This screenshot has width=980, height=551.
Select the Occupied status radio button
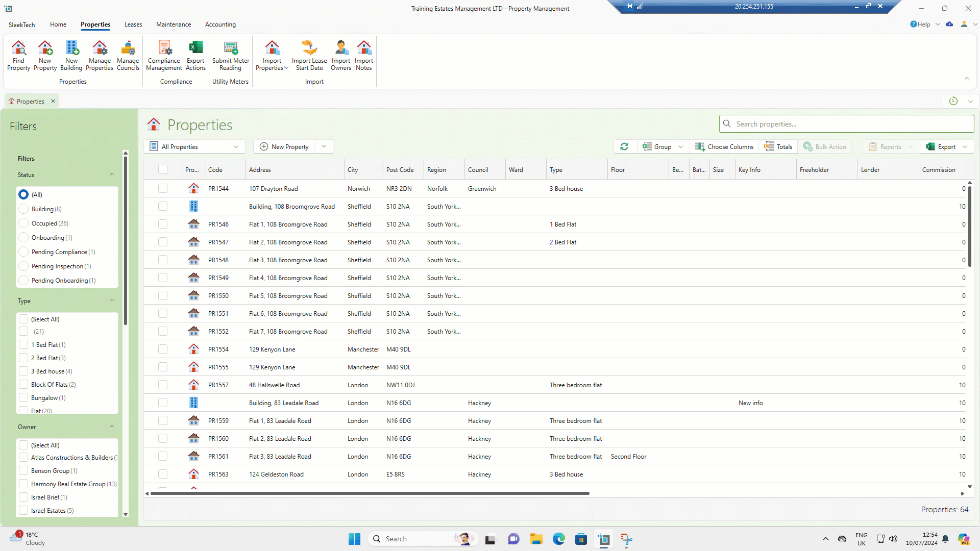tap(23, 223)
